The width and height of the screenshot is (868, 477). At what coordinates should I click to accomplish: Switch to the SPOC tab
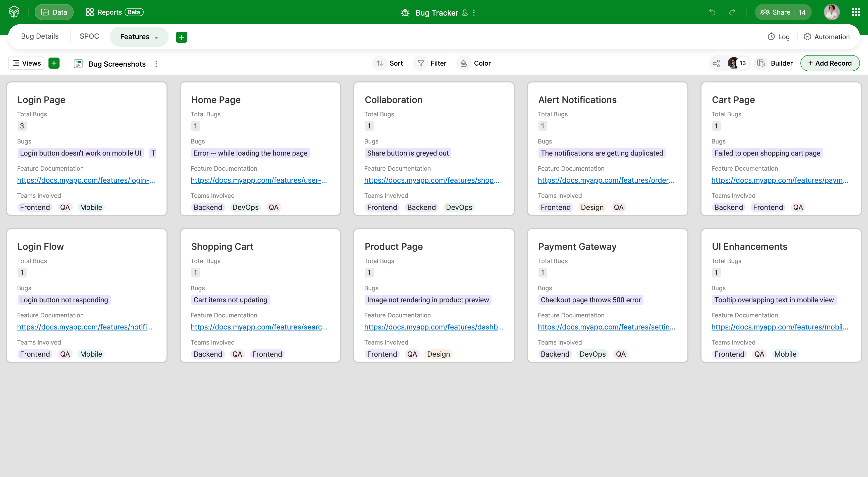tap(89, 36)
